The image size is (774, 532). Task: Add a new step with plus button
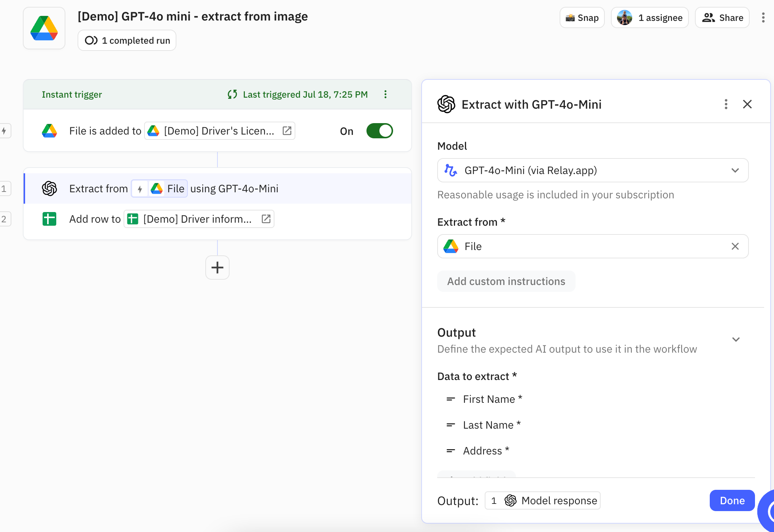[217, 268]
